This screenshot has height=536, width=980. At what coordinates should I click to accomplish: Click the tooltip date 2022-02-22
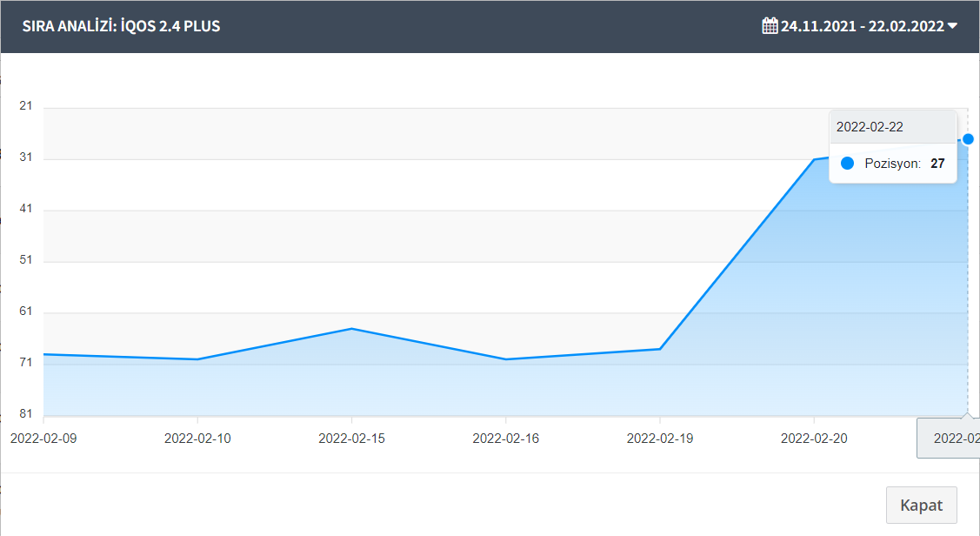[x=870, y=127]
